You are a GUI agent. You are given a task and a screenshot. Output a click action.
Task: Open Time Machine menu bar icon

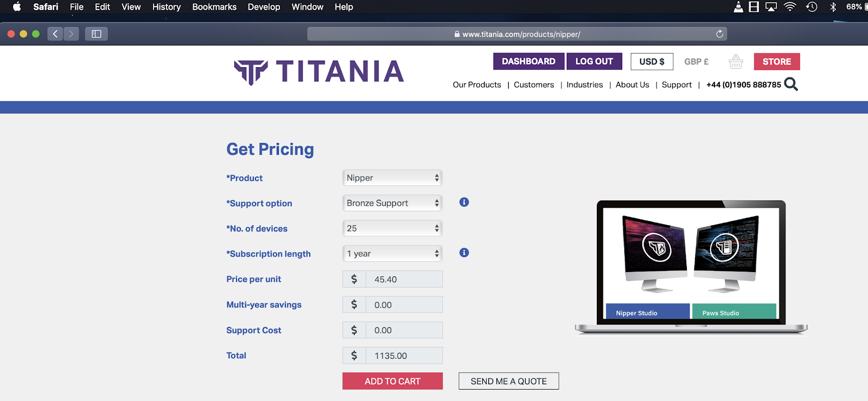pos(812,7)
